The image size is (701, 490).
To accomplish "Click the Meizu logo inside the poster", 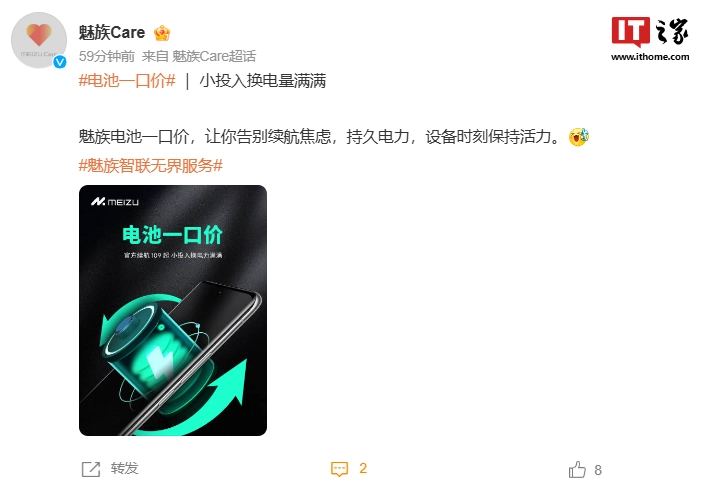I will 115,202.
